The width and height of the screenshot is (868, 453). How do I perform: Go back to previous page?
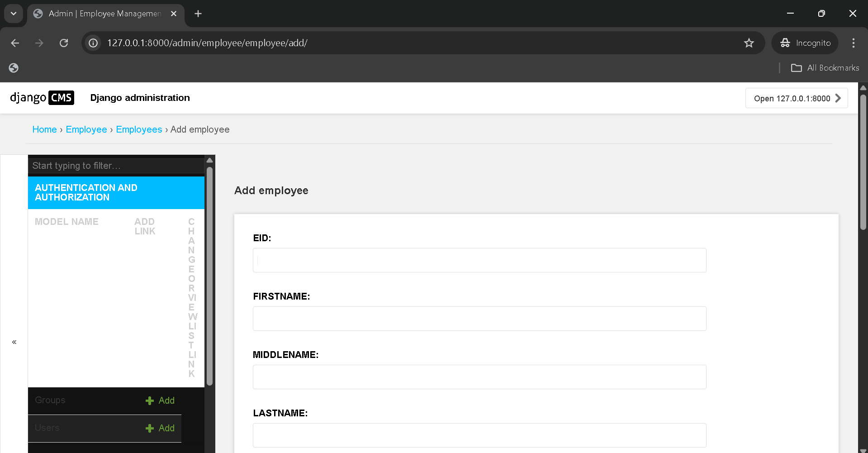click(15, 43)
